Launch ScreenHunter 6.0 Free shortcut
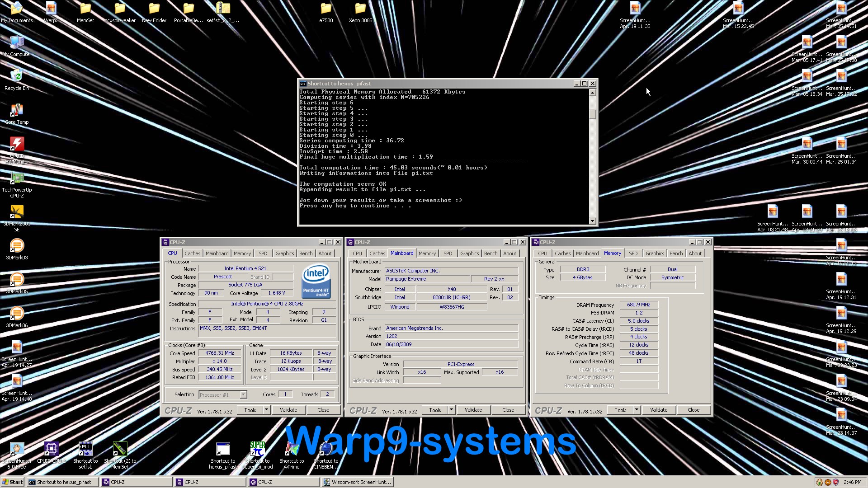The height and width of the screenshot is (488, 868). click(x=17, y=455)
